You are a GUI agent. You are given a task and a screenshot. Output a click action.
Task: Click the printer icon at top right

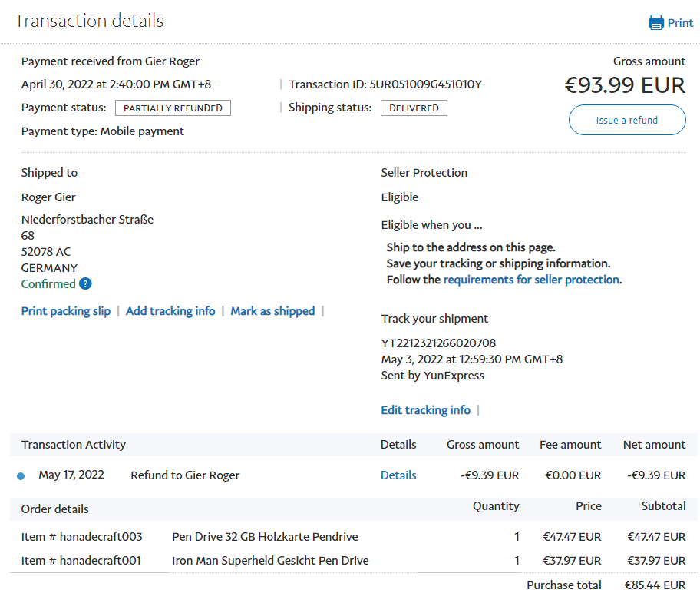coord(656,22)
